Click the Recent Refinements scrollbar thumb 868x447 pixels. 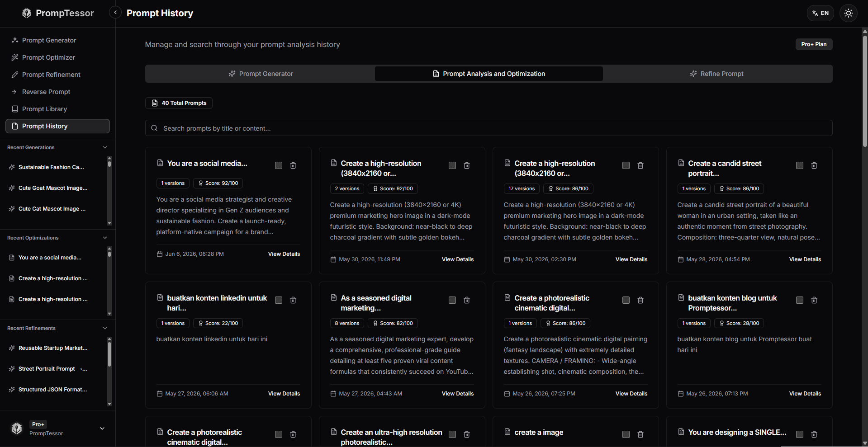point(109,354)
